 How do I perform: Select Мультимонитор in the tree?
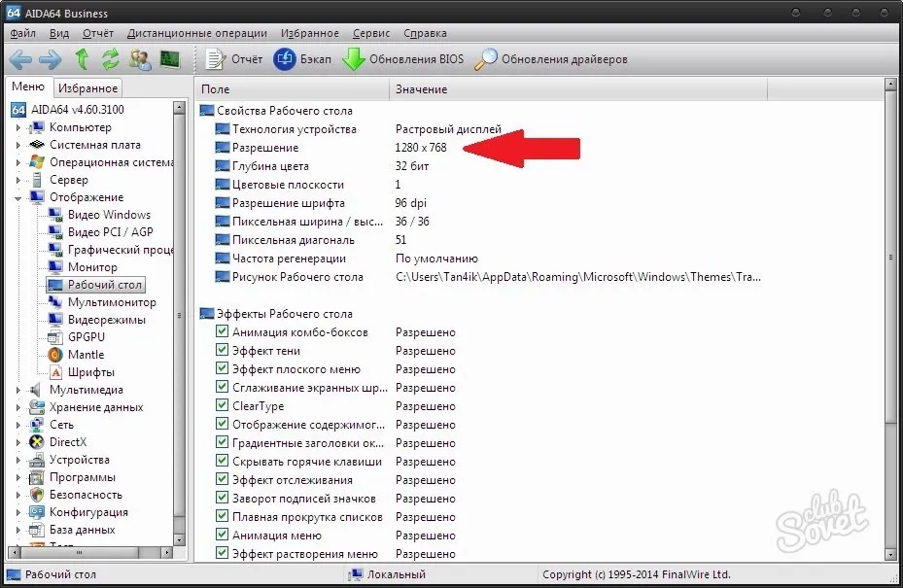point(112,302)
